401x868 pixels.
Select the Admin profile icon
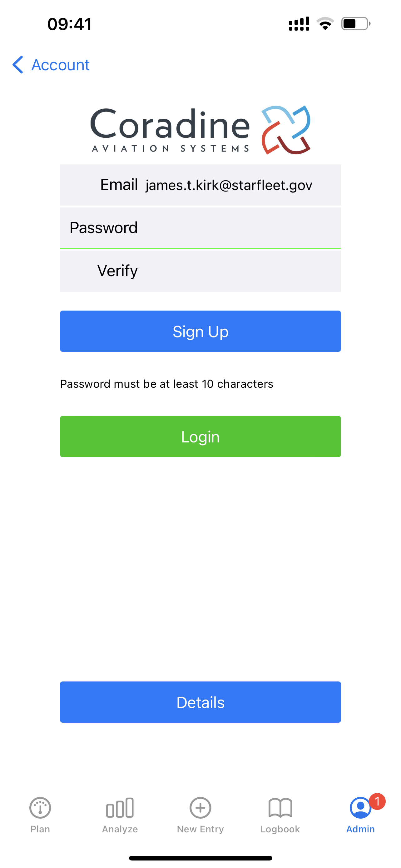pos(360,807)
